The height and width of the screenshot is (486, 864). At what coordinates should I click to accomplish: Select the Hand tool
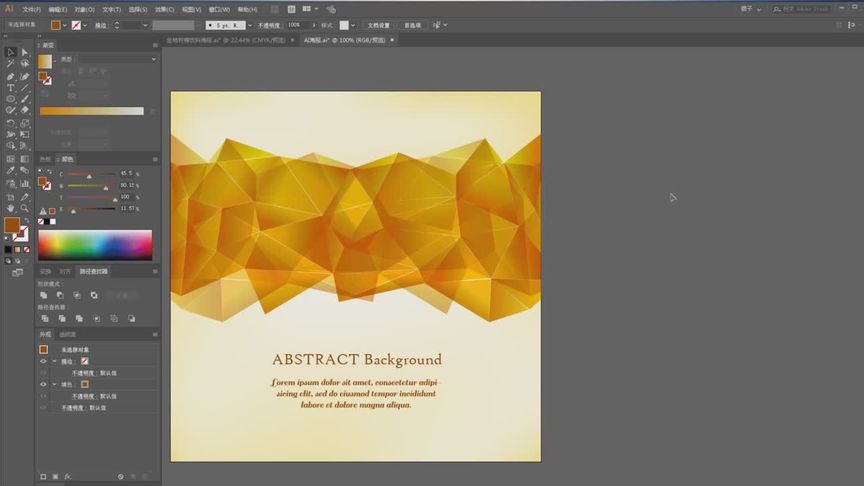pyautogui.click(x=11, y=208)
